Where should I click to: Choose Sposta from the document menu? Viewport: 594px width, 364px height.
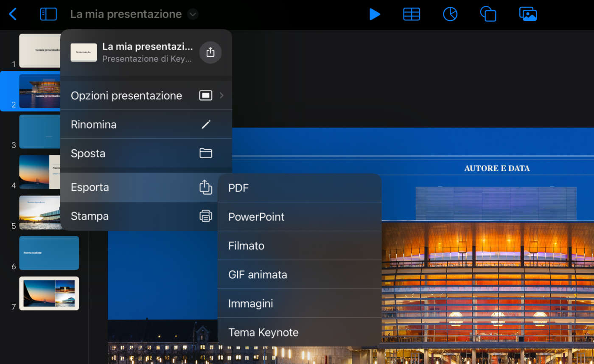[146, 153]
